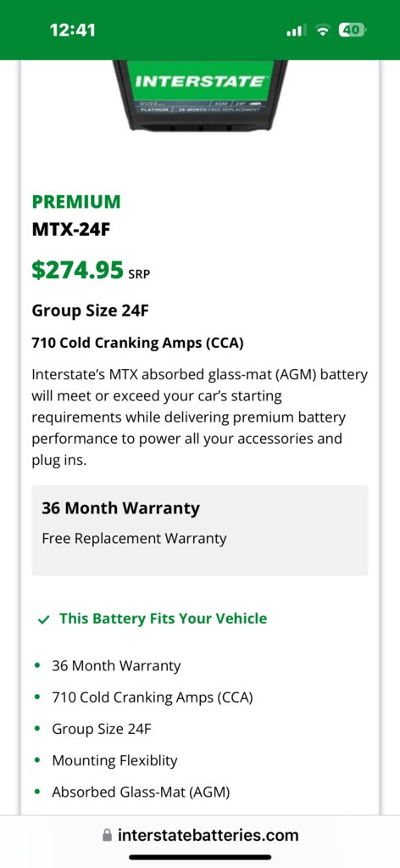This screenshot has height=868, width=400.
Task: Tap the $274.95 price
Action: click(77, 270)
